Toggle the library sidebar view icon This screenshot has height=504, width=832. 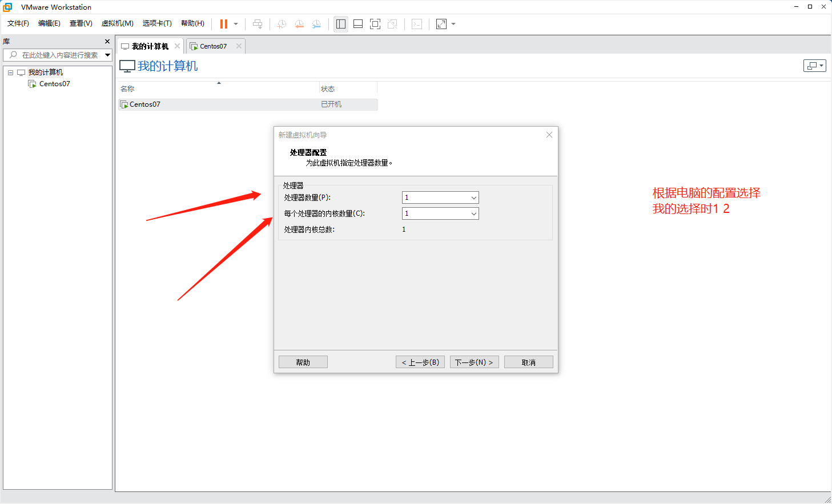pos(341,24)
